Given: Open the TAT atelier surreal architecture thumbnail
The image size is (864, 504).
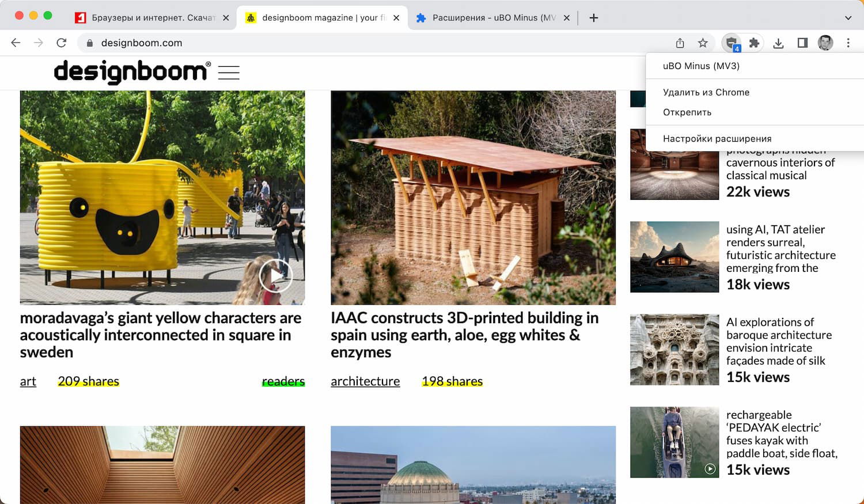Looking at the screenshot, I should (x=674, y=257).
